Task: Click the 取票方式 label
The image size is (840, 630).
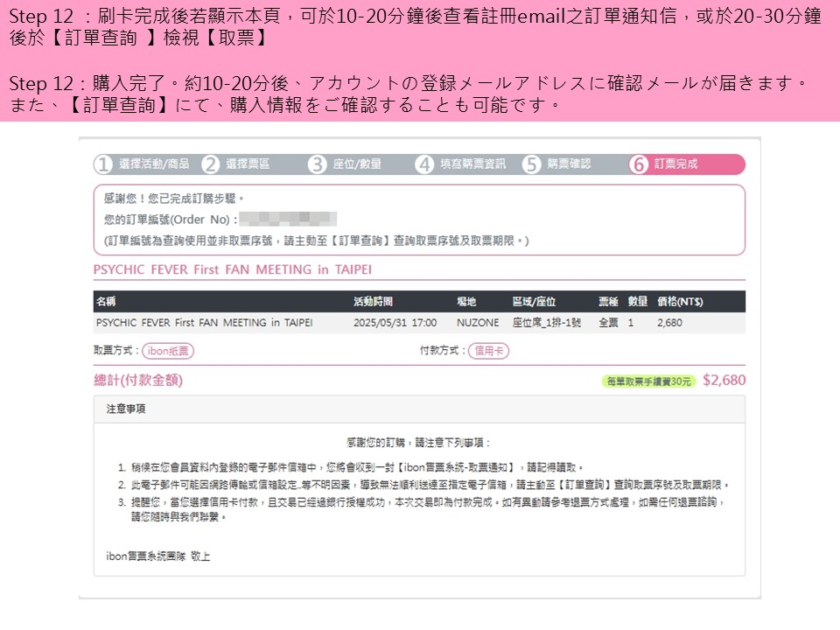Action: 115,350
